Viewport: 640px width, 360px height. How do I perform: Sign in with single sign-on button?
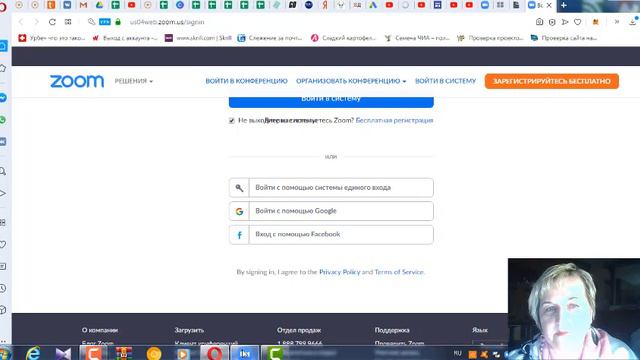[331, 188]
